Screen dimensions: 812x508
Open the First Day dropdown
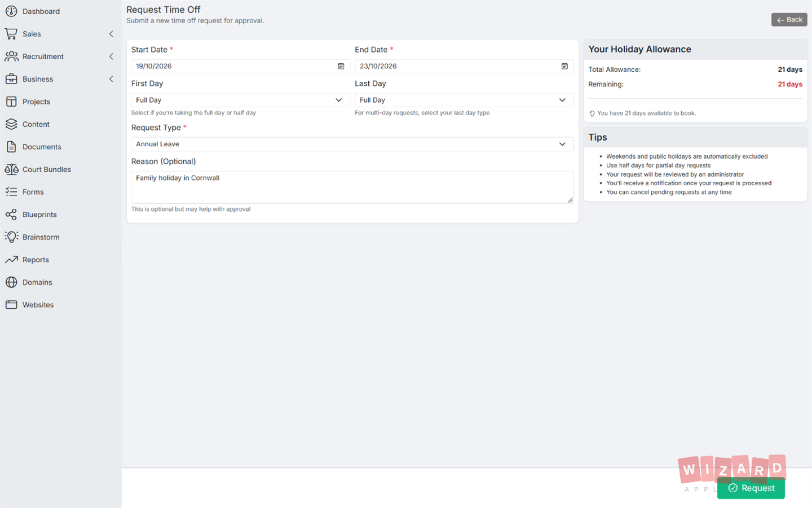pos(240,100)
